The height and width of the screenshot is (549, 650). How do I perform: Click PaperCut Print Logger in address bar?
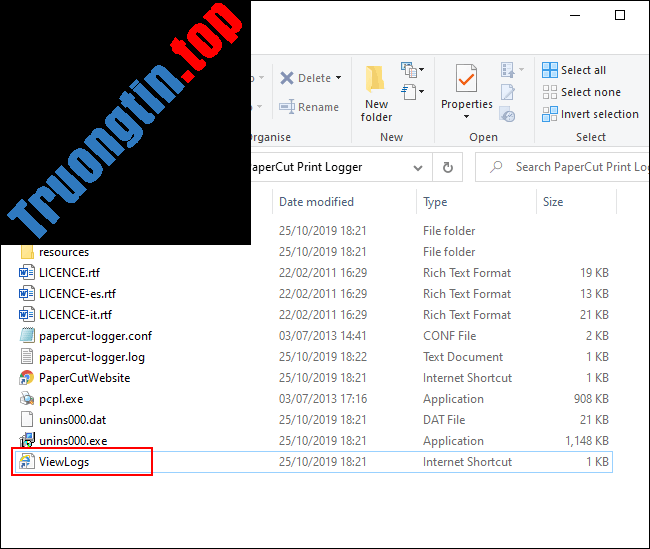307,167
